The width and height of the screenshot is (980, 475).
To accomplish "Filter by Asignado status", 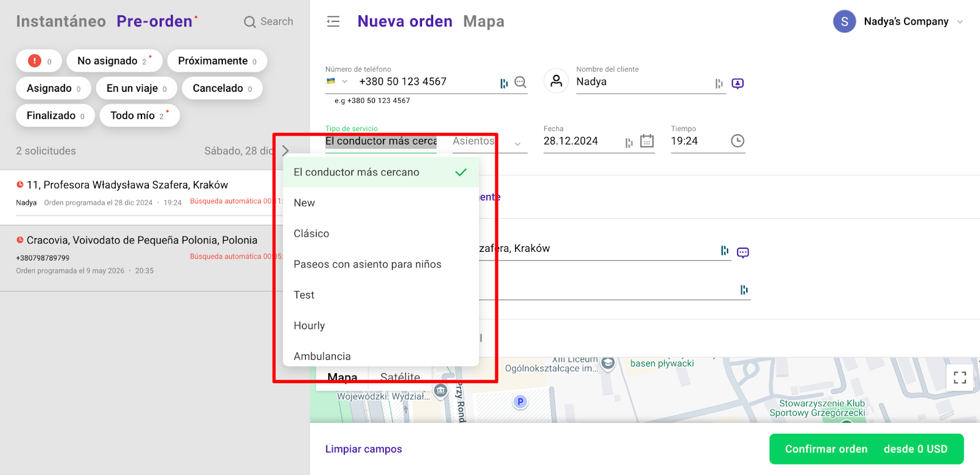I will [x=54, y=88].
